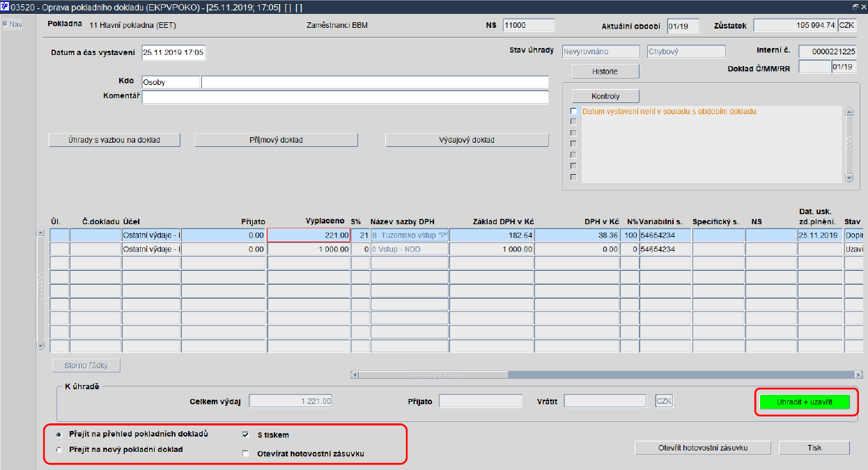Click the Celkem výdaj field 1 221.00
This screenshot has width=868, height=470.
pyautogui.click(x=291, y=401)
